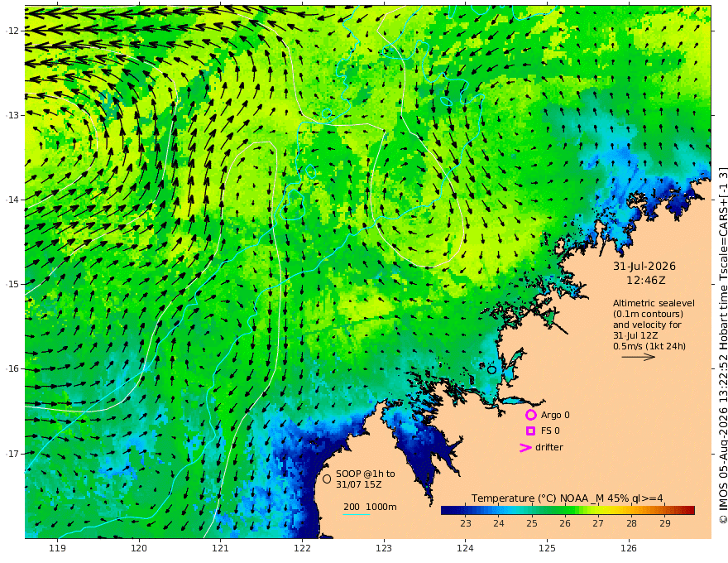This screenshot has height=563, width=728.
Task: Click the 31-Jul-2026 date label
Action: tap(644, 266)
